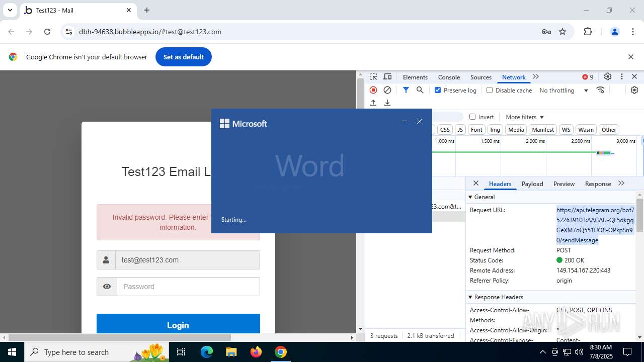Open a new tab with the plus button
Image resolution: width=644 pixels, height=362 pixels.
(x=147, y=10)
